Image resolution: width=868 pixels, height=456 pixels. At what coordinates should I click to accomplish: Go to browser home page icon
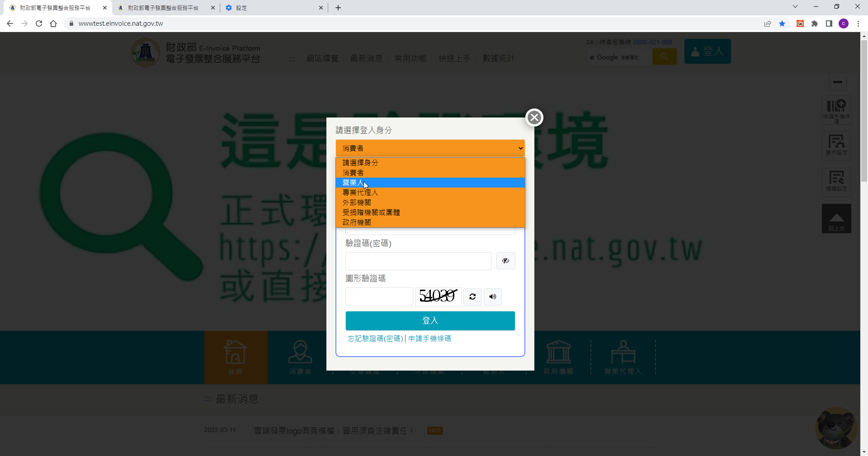(x=53, y=24)
